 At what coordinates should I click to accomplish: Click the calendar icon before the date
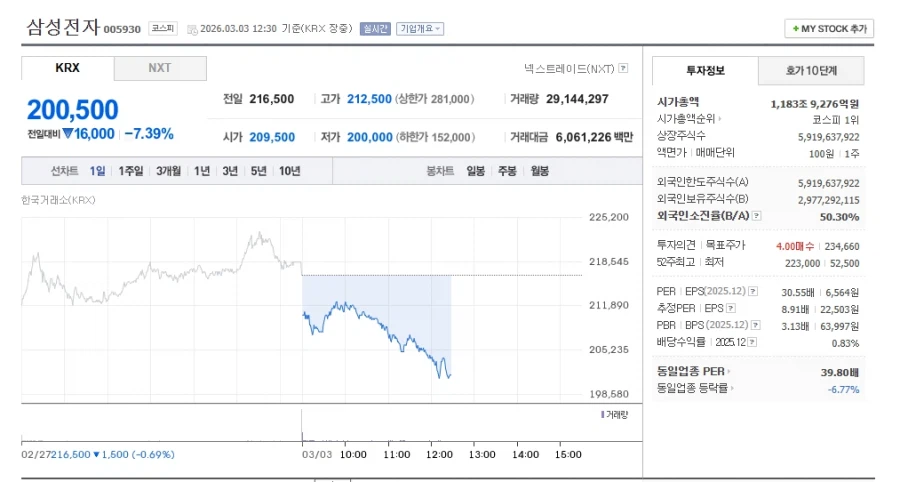(192, 29)
